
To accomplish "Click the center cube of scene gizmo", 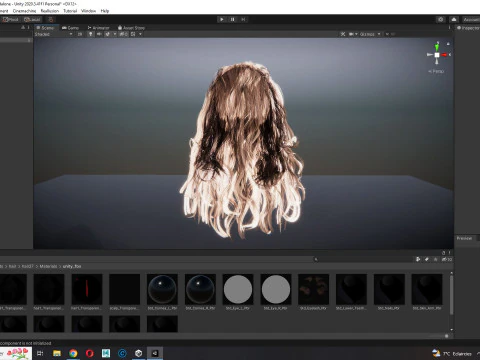I will point(437,55).
